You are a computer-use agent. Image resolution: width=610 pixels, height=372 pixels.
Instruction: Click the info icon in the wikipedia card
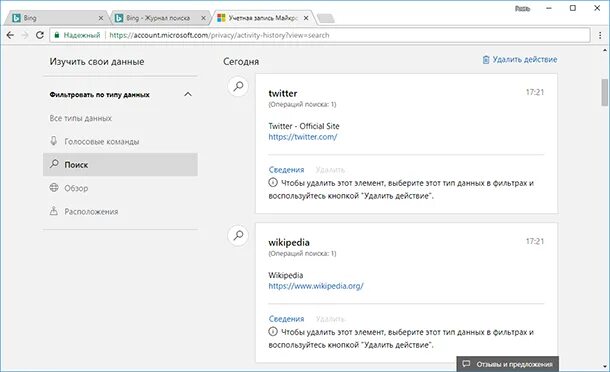273,332
